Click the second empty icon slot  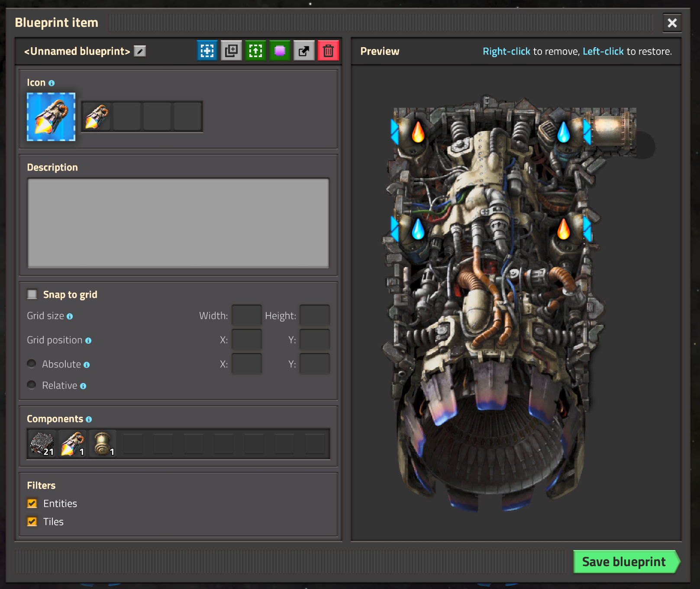pyautogui.click(x=127, y=116)
